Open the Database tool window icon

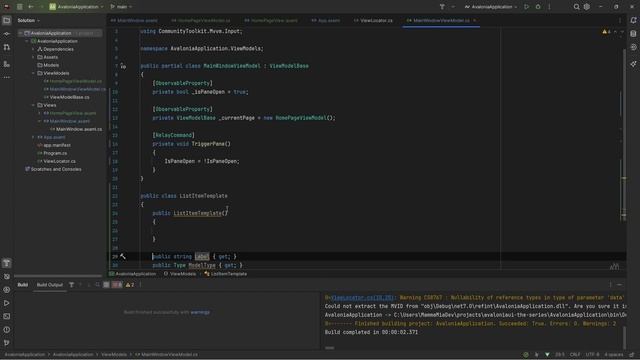coord(633,33)
